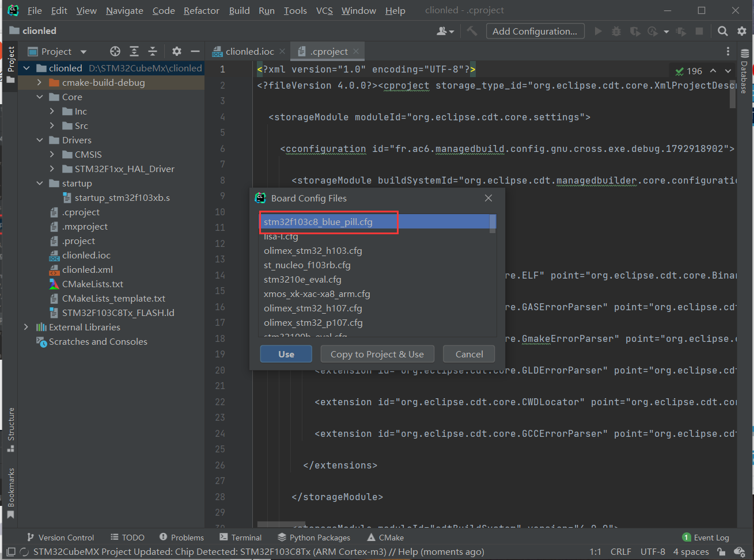Go to next highlighted problem arrow
The height and width of the screenshot is (560, 754).
[728, 71]
